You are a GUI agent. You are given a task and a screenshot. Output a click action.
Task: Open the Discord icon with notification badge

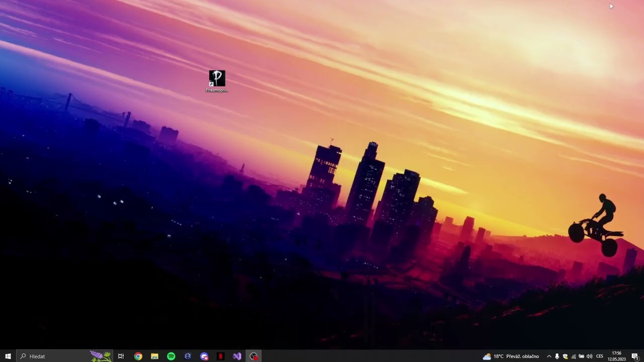pyautogui.click(x=204, y=356)
